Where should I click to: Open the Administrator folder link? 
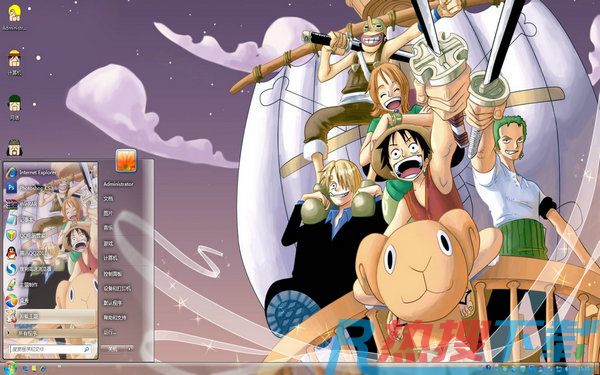click(x=119, y=184)
